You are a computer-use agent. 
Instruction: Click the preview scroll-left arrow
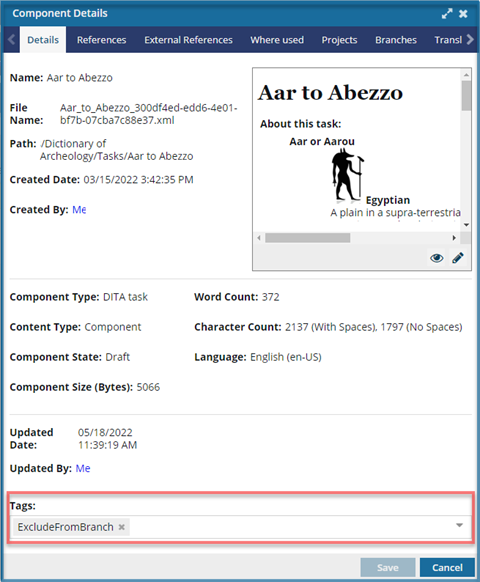259,238
